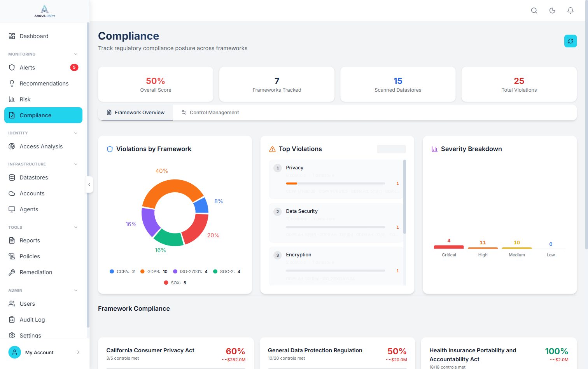Viewport: 588px width, 369px height.
Task: Click the Audit Log clipboard icon
Action: point(12,320)
